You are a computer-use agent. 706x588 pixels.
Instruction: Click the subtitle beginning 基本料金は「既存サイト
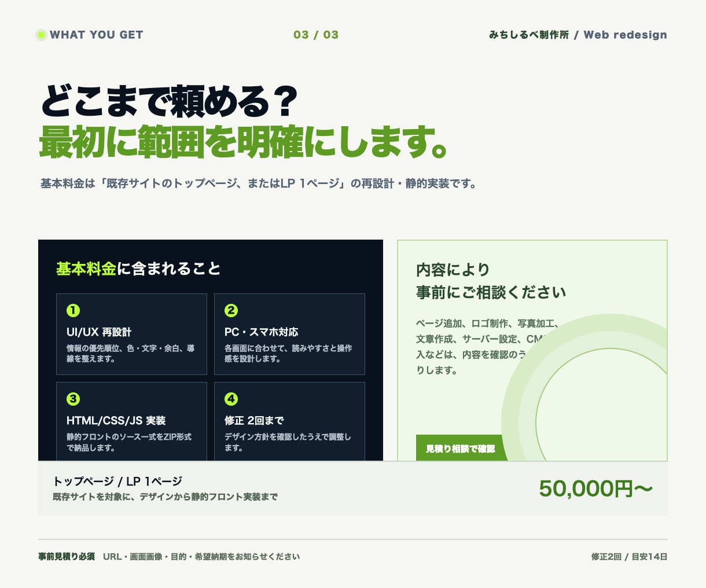point(259,184)
